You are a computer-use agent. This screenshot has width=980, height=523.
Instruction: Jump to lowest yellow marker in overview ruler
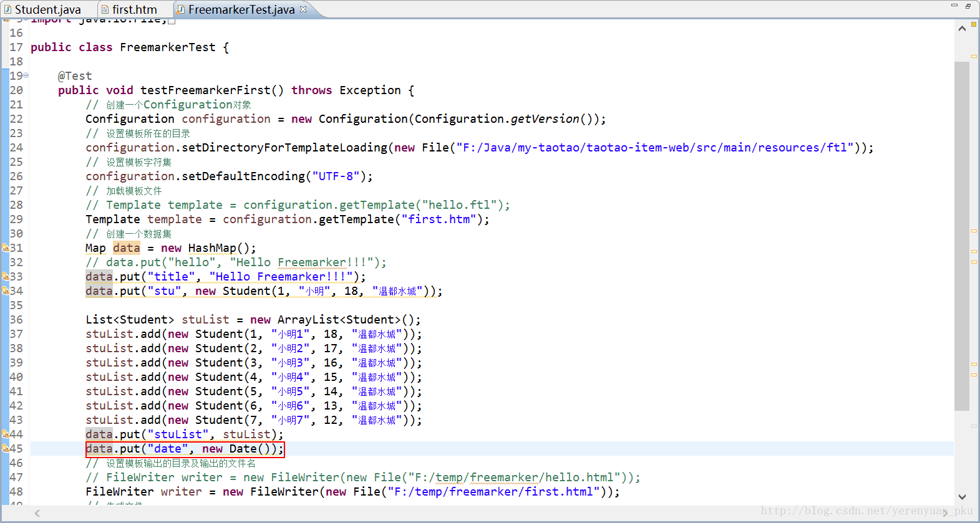click(974, 375)
